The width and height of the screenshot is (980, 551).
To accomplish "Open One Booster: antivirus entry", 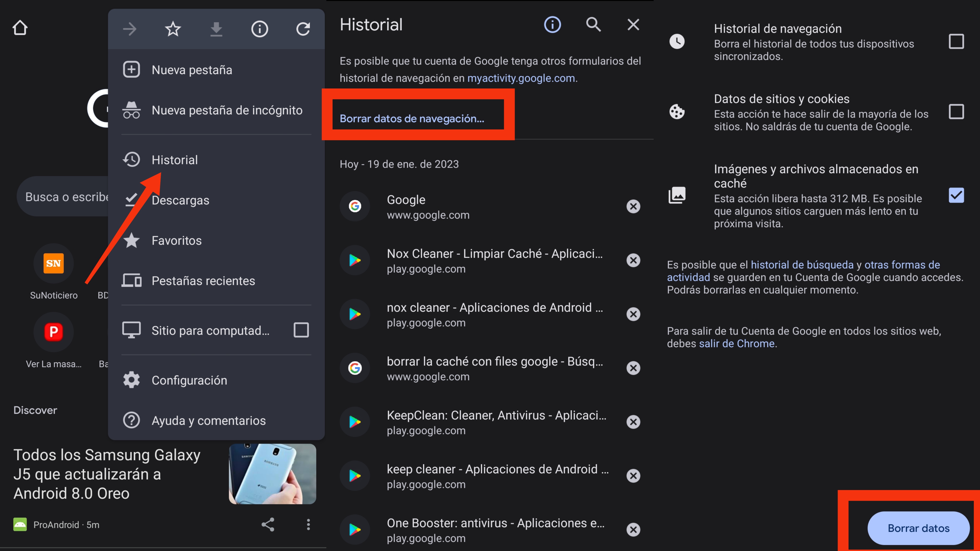I will point(476,530).
